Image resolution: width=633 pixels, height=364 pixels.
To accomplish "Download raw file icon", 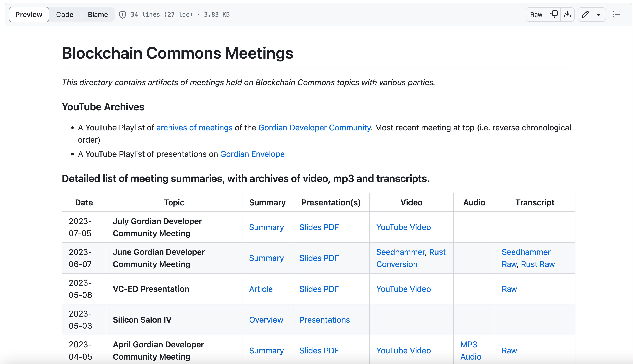I will (567, 14).
